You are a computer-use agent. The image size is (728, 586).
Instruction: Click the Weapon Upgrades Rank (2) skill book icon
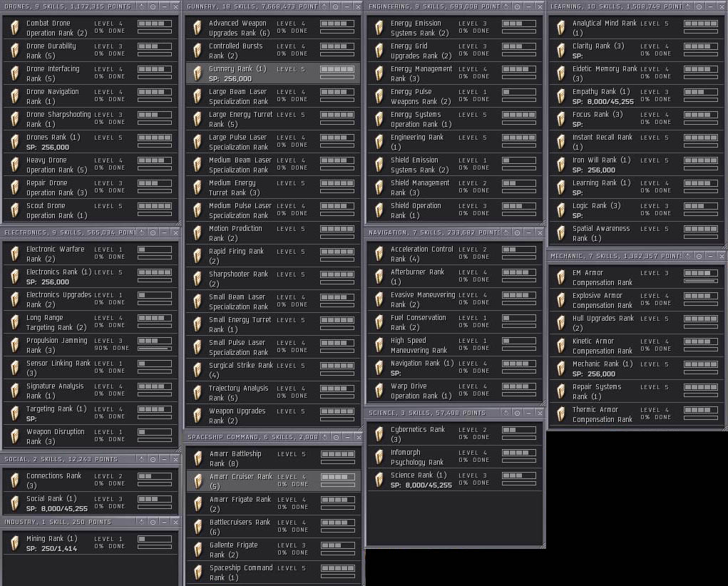pyautogui.click(x=198, y=416)
